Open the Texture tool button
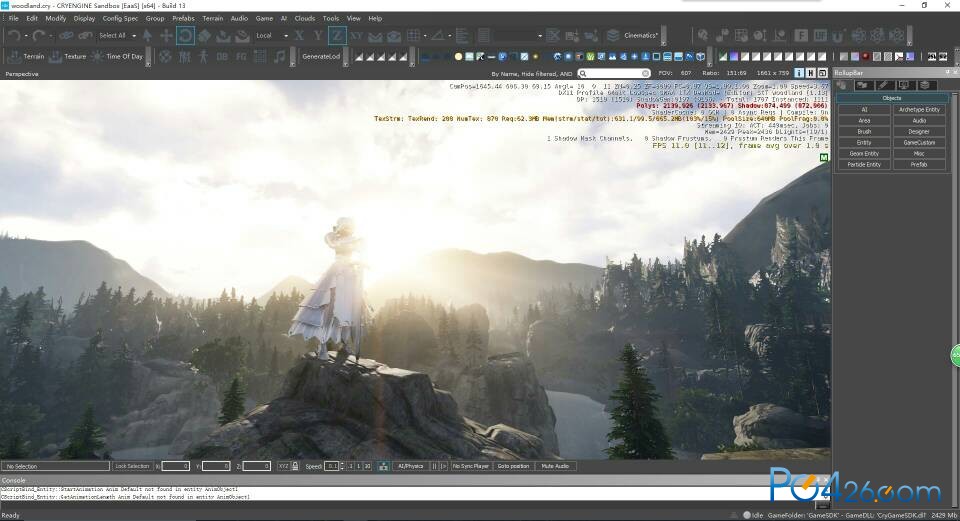Image resolution: width=960 pixels, height=521 pixels. [x=67, y=56]
